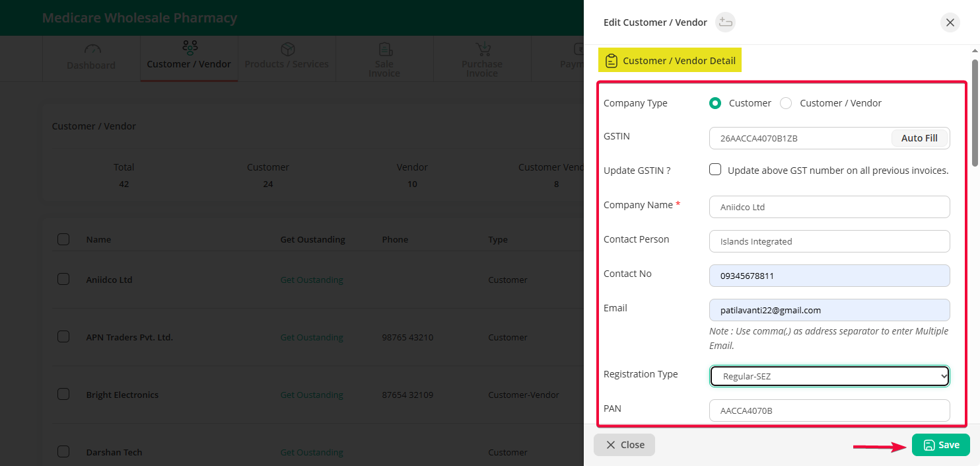Enable Update GSTIN on previous invoices checkbox
The width and height of the screenshot is (980, 466).
(x=715, y=170)
